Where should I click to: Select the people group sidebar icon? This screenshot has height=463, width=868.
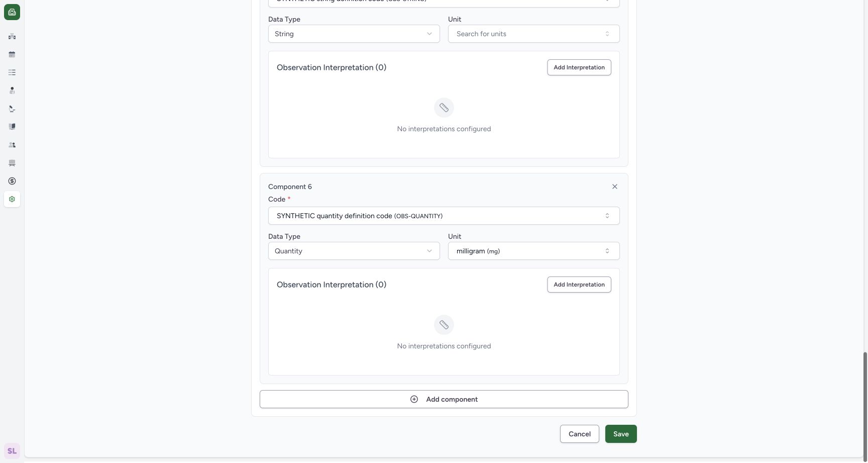12,145
